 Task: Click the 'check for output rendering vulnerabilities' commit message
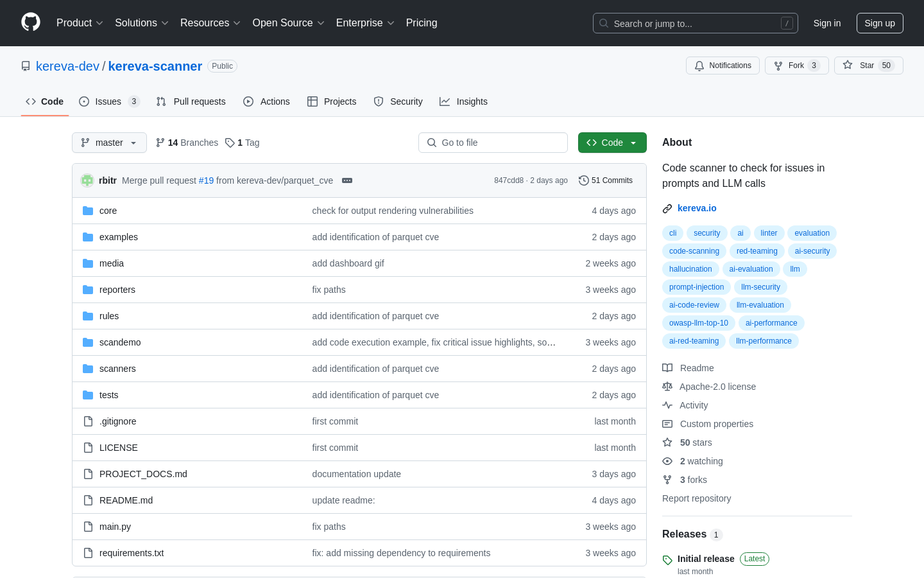point(393,211)
